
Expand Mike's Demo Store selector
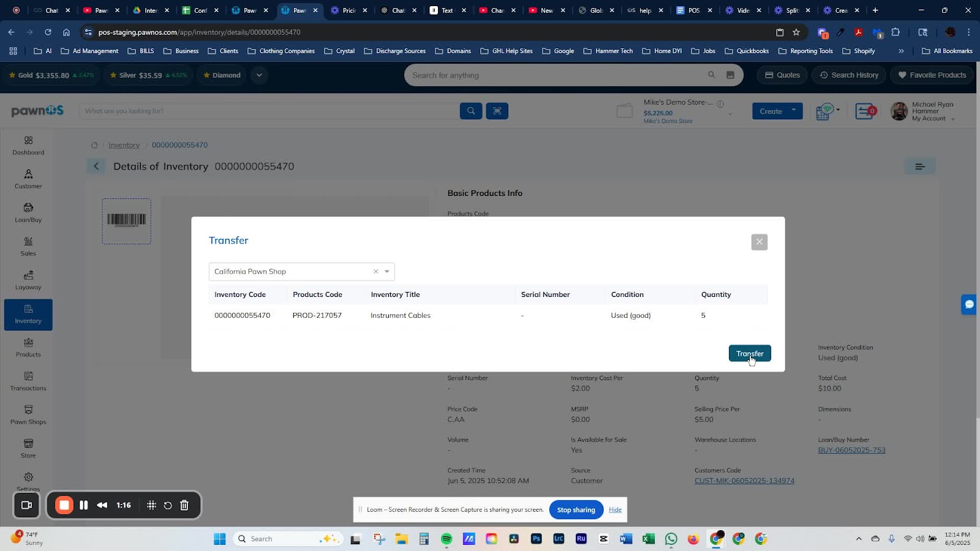point(730,114)
